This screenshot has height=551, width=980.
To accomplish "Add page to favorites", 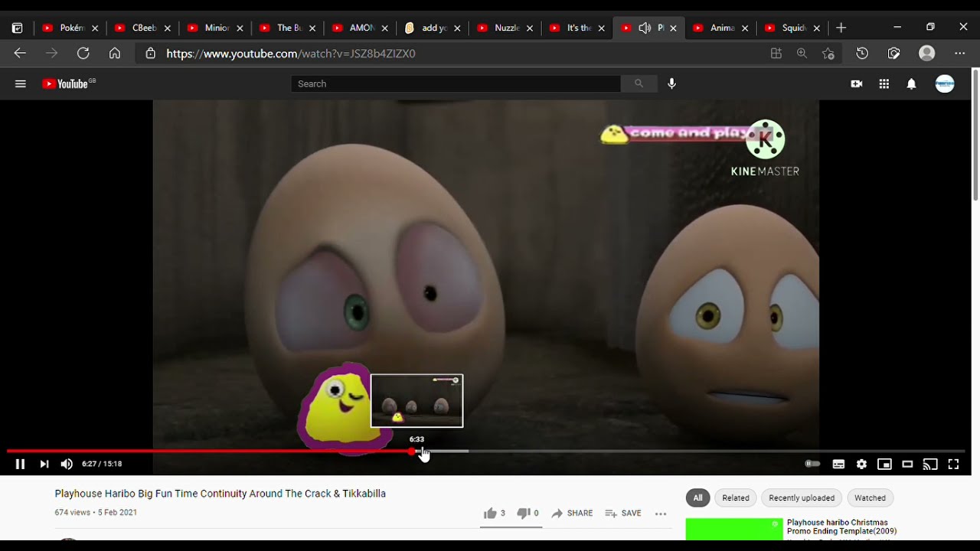I will pyautogui.click(x=828, y=54).
